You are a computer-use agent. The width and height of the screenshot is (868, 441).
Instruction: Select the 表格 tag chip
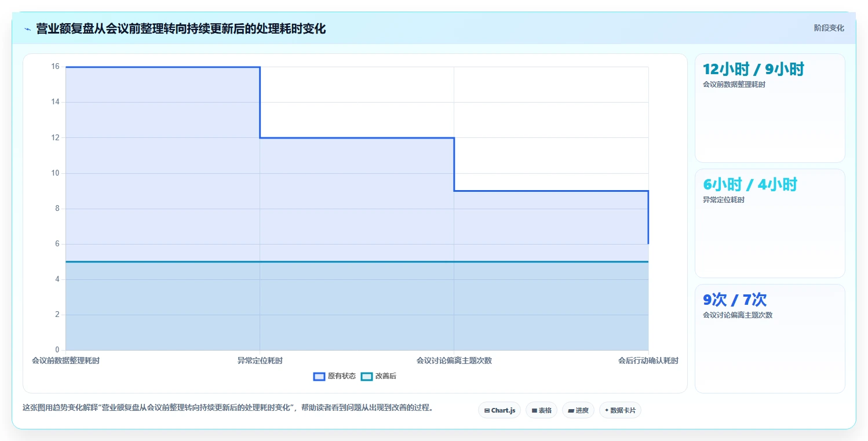[541, 410]
